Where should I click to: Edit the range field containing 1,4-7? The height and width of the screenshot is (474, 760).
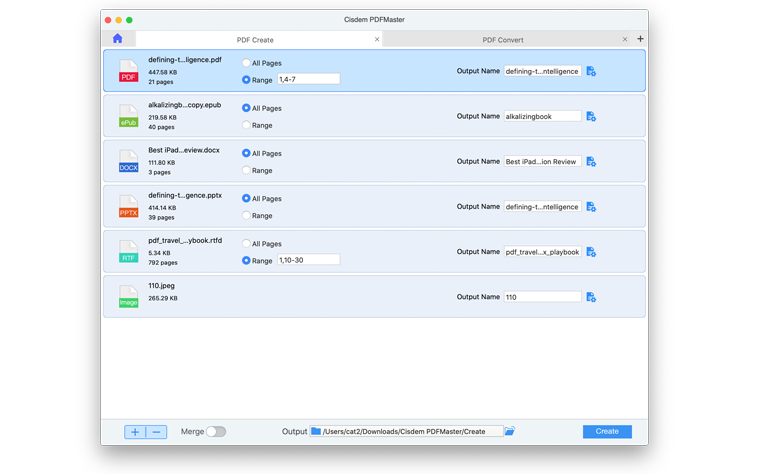[308, 79]
